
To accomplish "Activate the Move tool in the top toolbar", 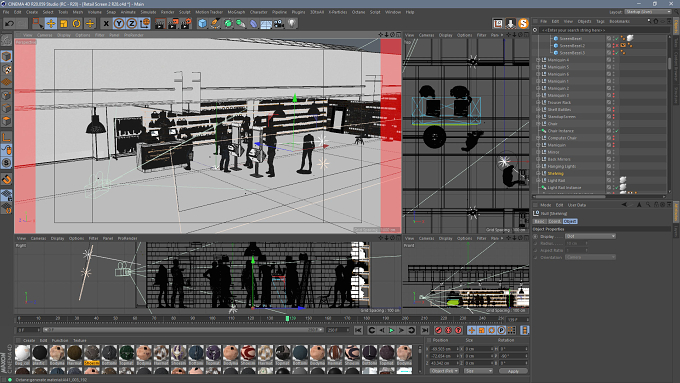I will (51, 23).
